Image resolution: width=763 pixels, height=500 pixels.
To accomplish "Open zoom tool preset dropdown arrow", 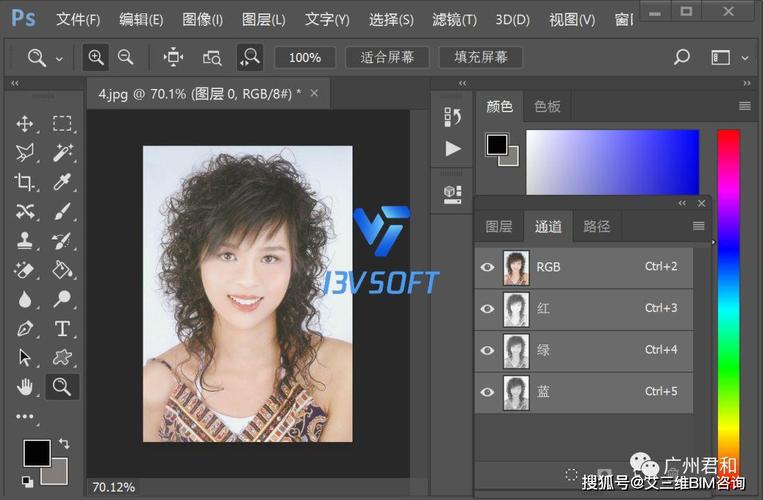I will (59, 59).
